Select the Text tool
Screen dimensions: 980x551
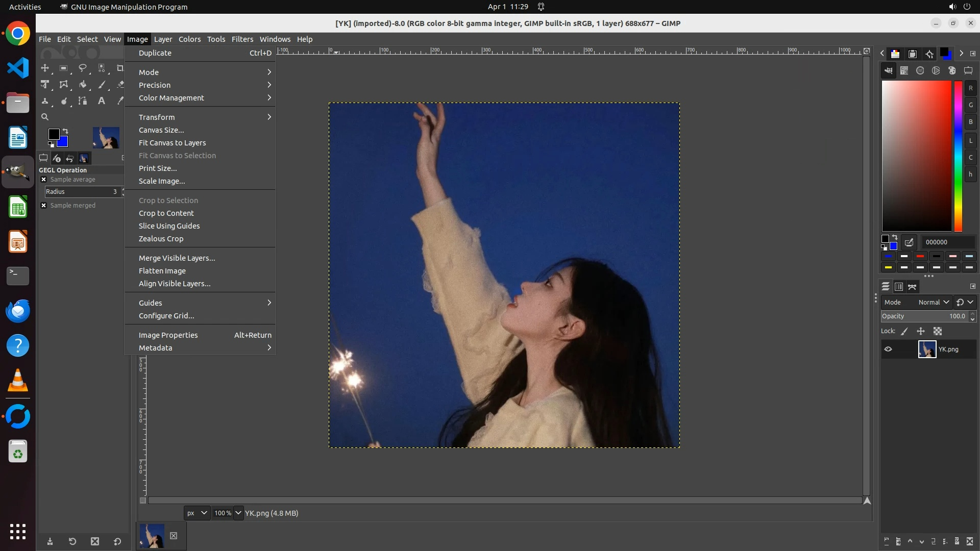pos(102,101)
